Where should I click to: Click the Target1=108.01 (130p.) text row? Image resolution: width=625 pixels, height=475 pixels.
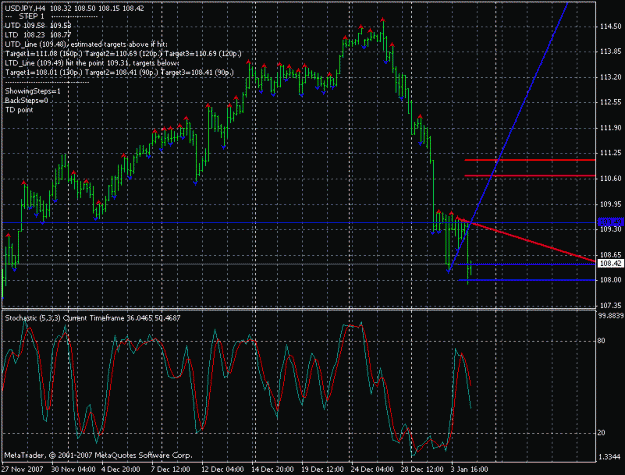coord(119,73)
